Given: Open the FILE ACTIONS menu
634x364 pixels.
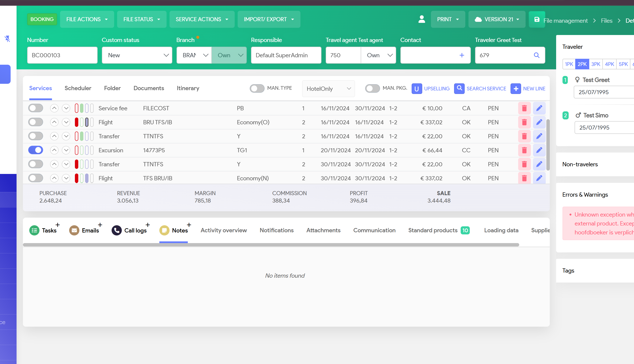Looking at the screenshot, I should click(87, 19).
